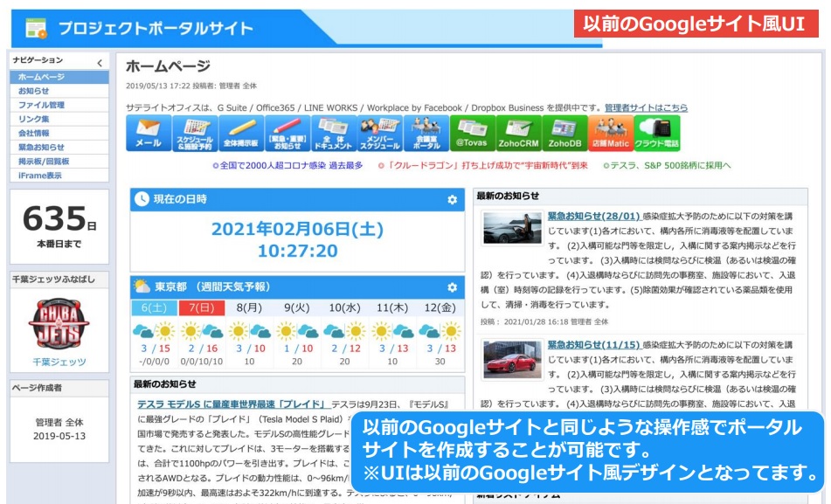Click the Chiba Jets logo image
Screen dimensions: 831x504
(x=59, y=324)
